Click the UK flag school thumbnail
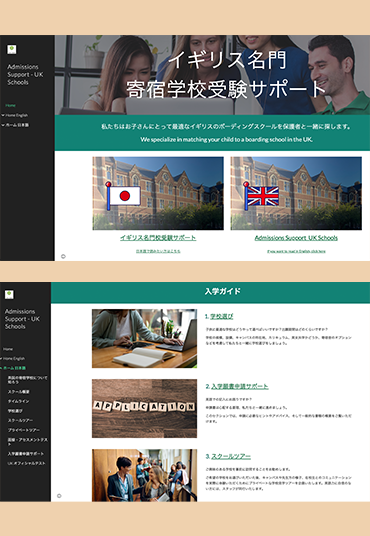Screen dimensions: 370x536 click(x=296, y=193)
